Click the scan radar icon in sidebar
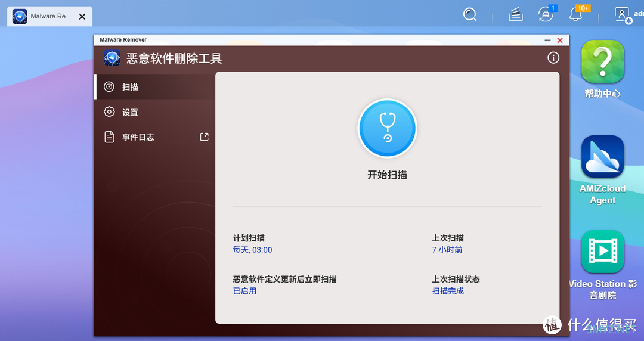The height and width of the screenshot is (341, 644). (109, 86)
